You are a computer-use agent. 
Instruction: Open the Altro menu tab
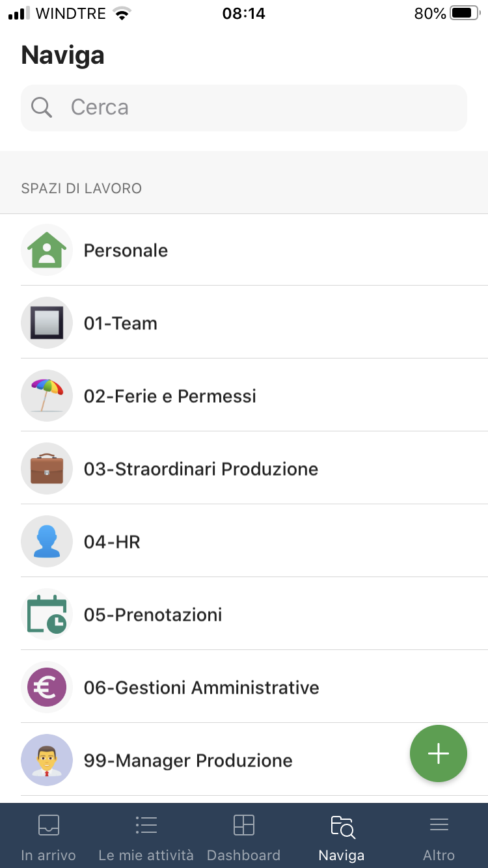pos(439,836)
